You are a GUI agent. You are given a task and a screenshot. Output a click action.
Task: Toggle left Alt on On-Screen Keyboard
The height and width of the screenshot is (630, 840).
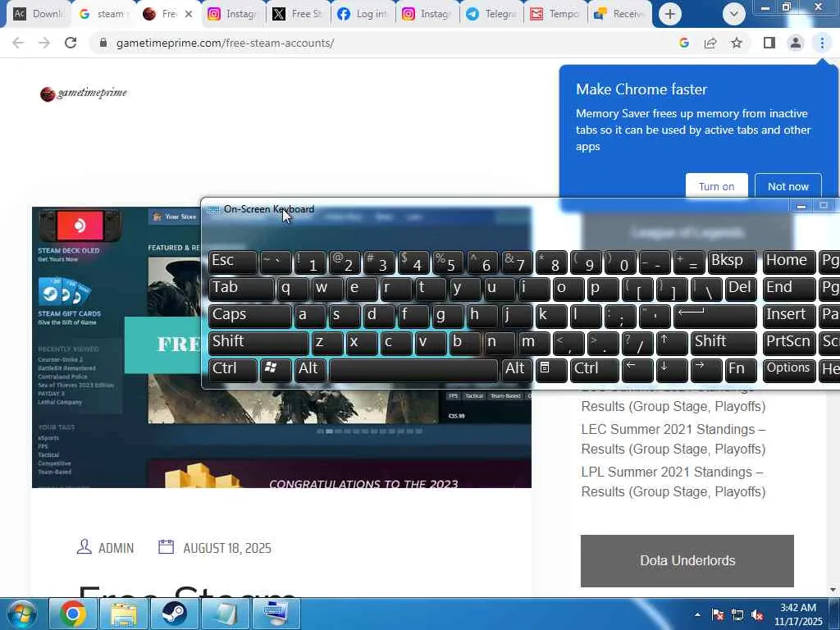click(x=310, y=370)
